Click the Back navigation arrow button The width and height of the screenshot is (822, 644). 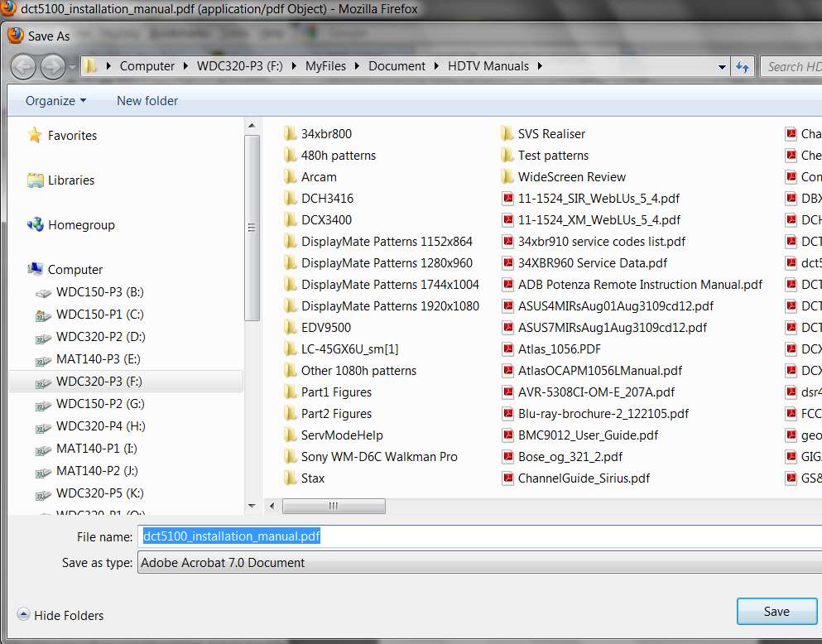pos(23,67)
